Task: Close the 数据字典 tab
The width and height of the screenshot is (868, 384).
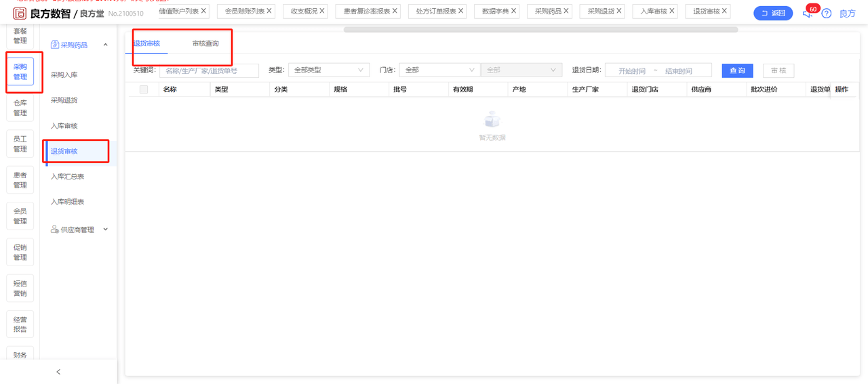Action: 513,11
